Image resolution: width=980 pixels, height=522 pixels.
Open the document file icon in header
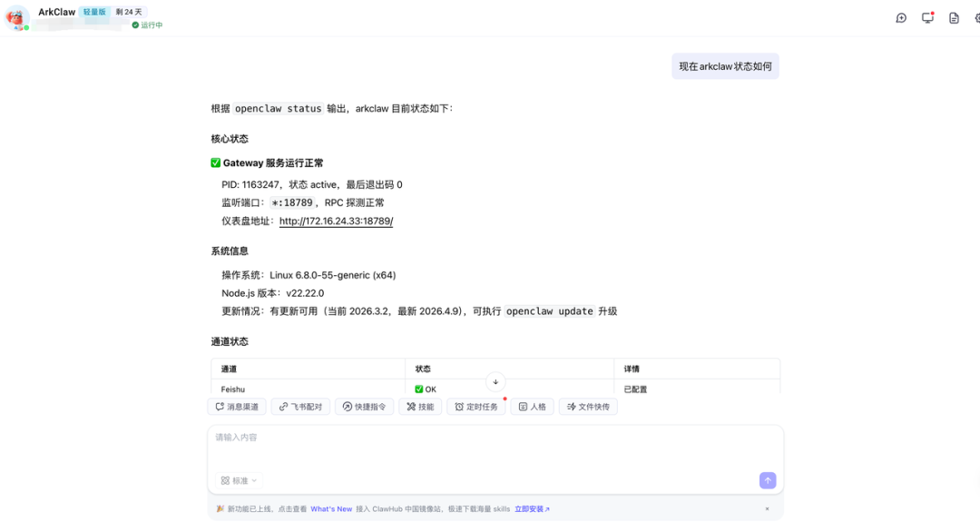tap(954, 18)
